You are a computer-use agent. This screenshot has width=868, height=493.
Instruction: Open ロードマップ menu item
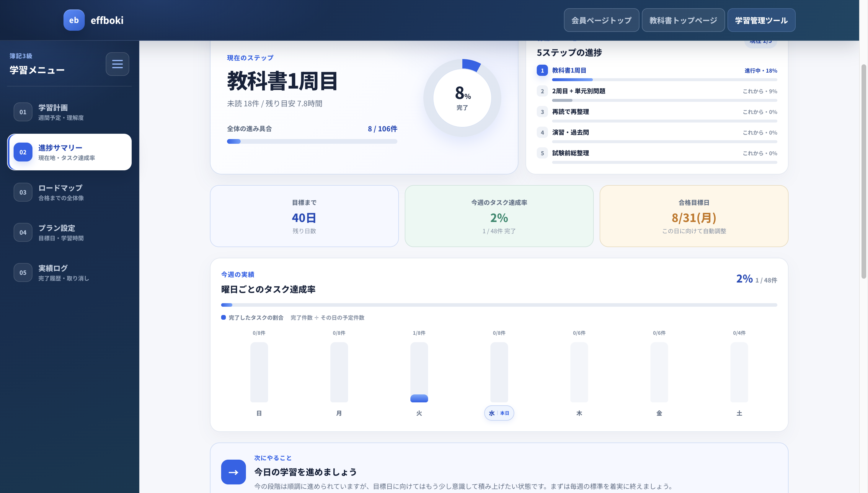(69, 192)
